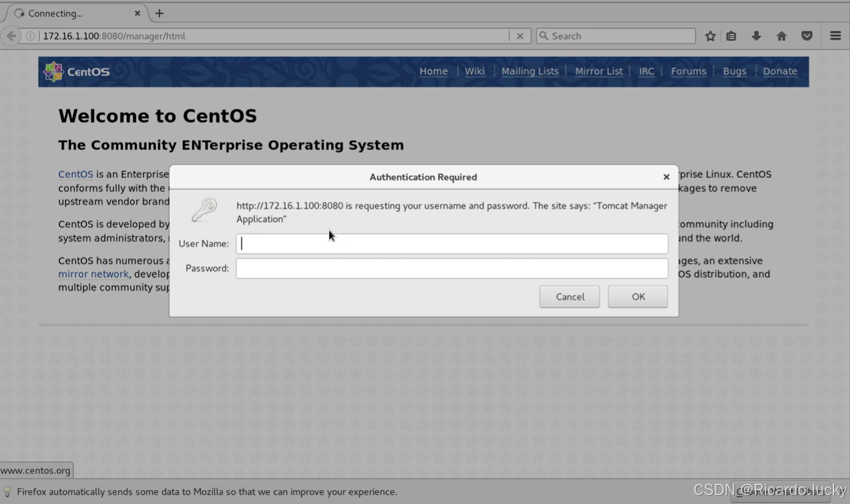Click the Welcome to CentOS heading
The height and width of the screenshot is (504, 850).
158,116
